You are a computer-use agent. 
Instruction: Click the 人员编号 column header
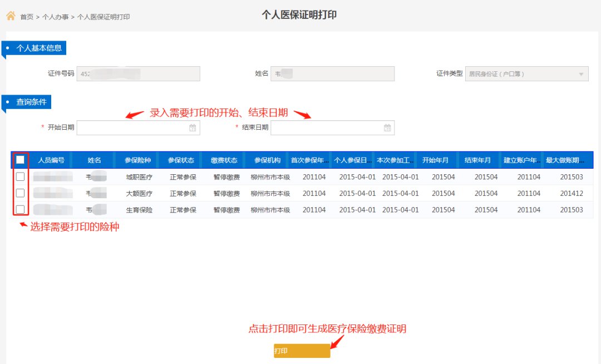point(51,160)
